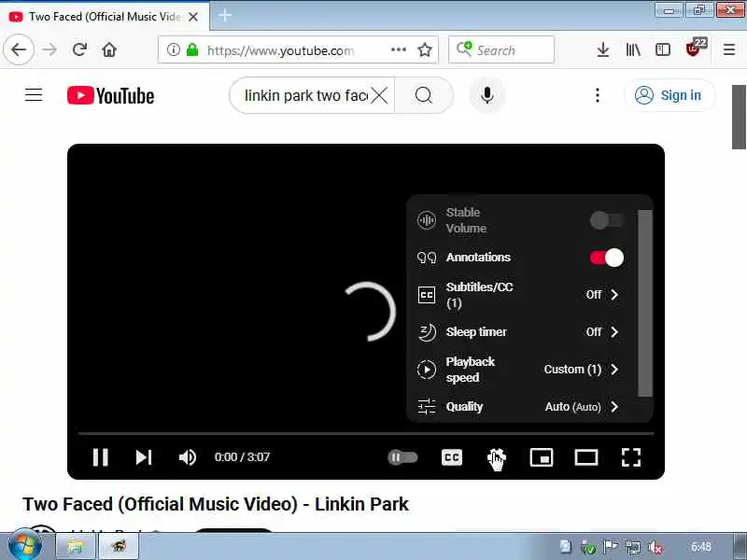Click the Firefox Search box
Image resolution: width=747 pixels, height=560 pixels.
(501, 49)
